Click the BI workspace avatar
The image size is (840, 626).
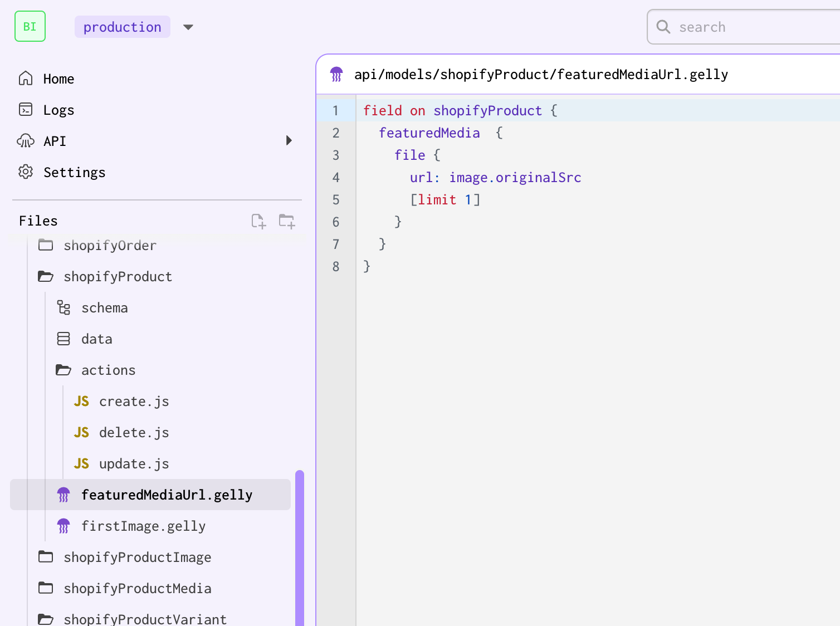coord(30,26)
